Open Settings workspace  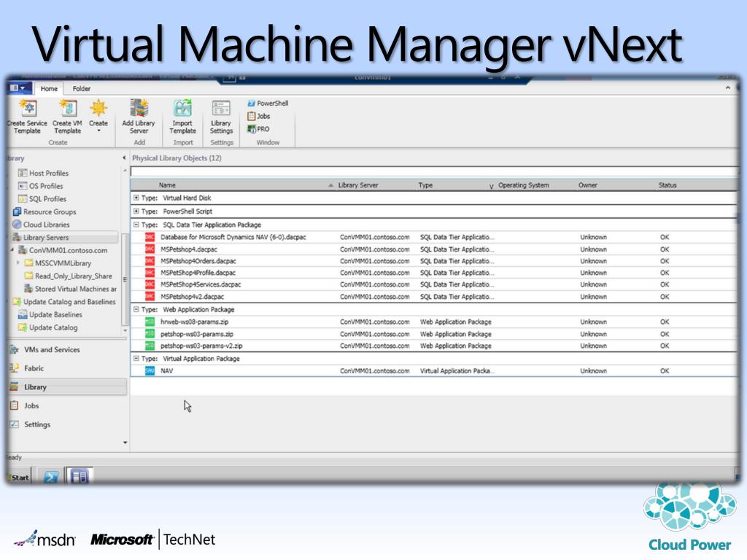coord(68,424)
